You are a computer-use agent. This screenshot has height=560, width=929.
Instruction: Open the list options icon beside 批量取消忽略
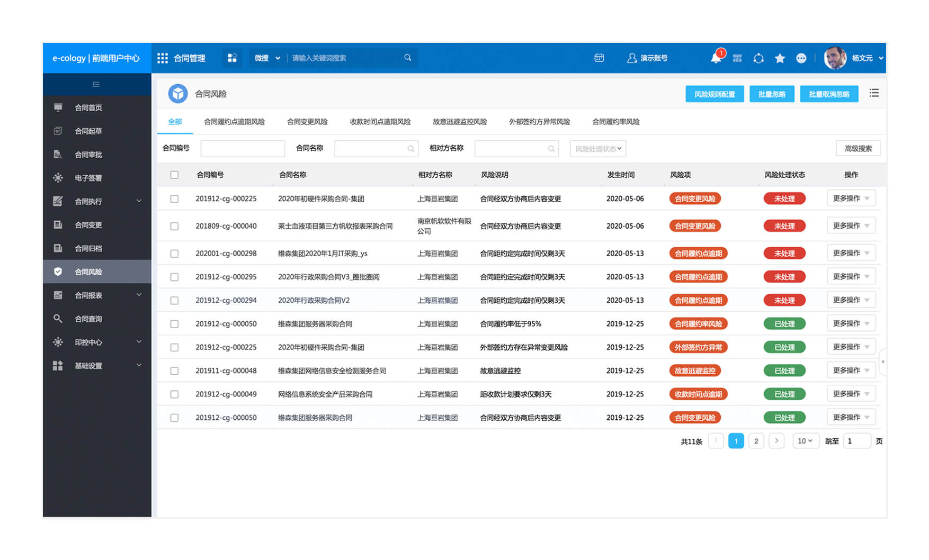click(x=874, y=93)
